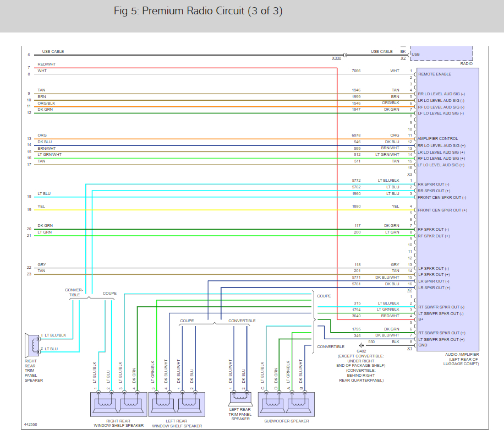Image resolution: width=504 pixels, height=445 pixels.
Task: Select the AUDIO AMPLIFIER component label
Action: point(462,354)
